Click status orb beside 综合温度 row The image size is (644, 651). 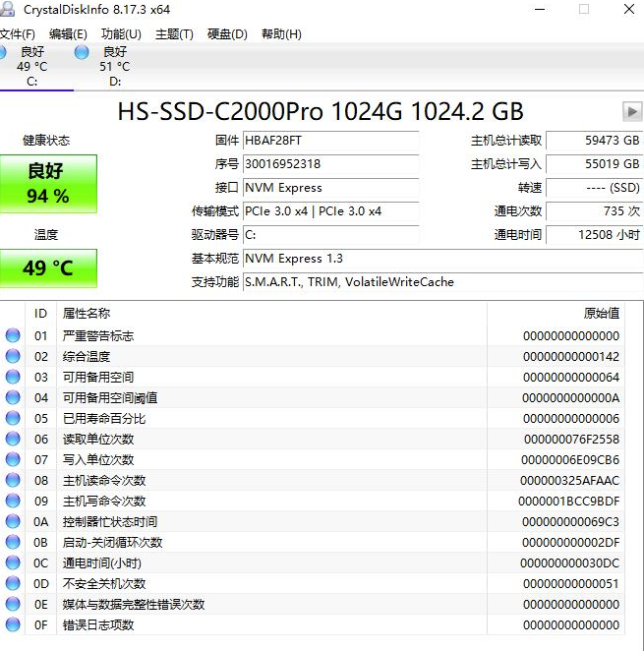[13, 356]
